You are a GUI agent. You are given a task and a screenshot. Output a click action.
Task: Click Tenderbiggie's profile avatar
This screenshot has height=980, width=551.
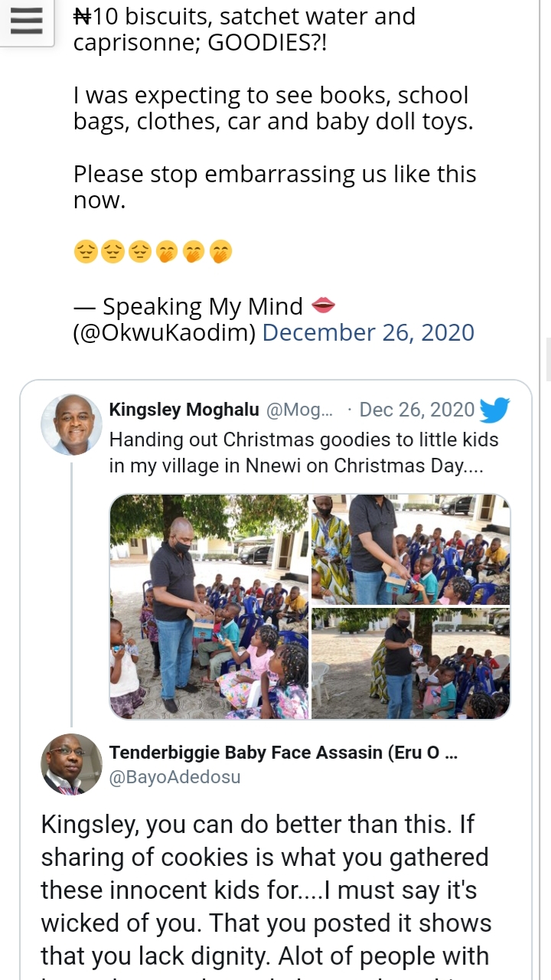(71, 764)
